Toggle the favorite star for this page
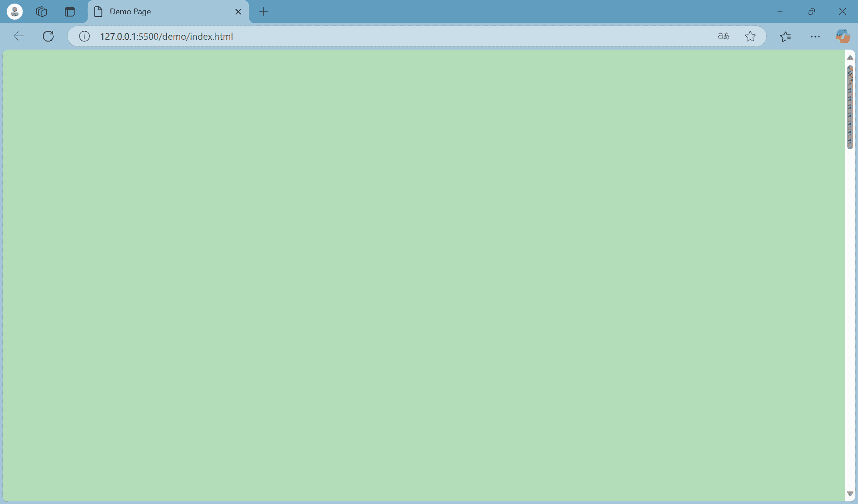The width and height of the screenshot is (858, 504). (750, 36)
